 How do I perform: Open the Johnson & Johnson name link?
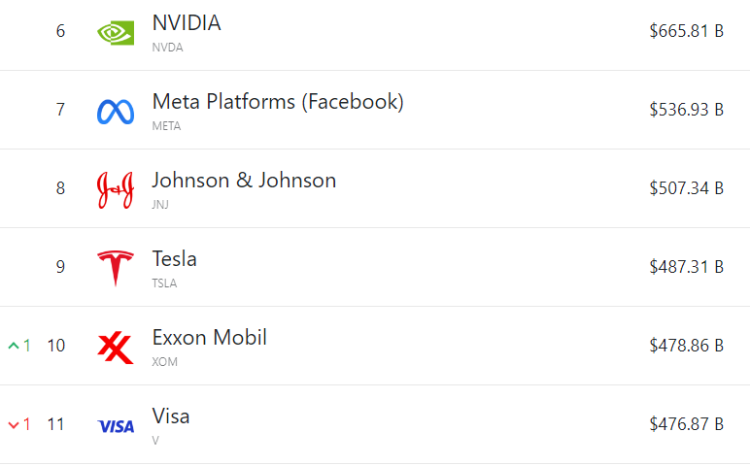tap(244, 180)
